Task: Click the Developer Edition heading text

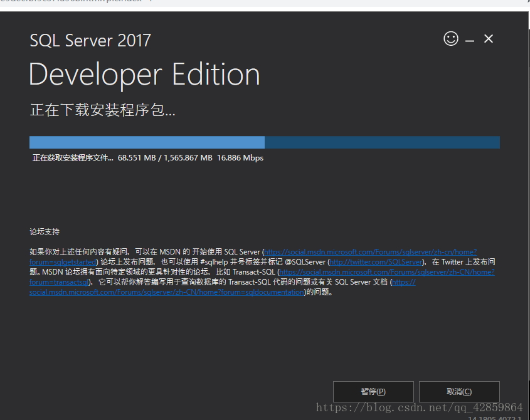Action: (144, 75)
